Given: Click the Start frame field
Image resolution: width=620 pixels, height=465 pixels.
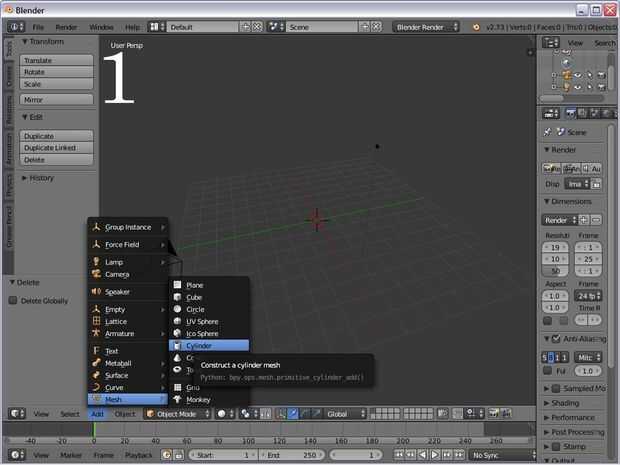Looking at the screenshot, I should (x=223, y=455).
